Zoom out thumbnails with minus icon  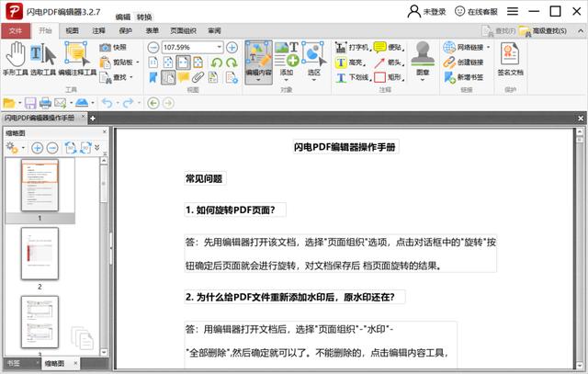52,148
